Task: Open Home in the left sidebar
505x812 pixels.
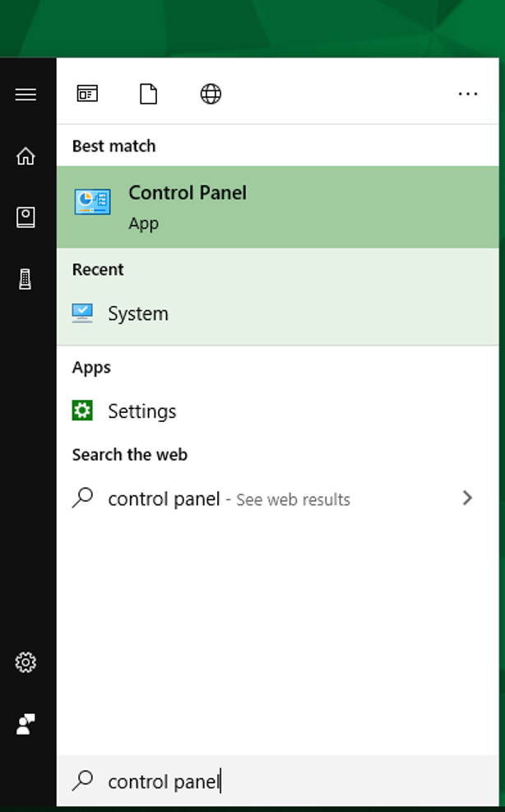Action: (x=25, y=155)
